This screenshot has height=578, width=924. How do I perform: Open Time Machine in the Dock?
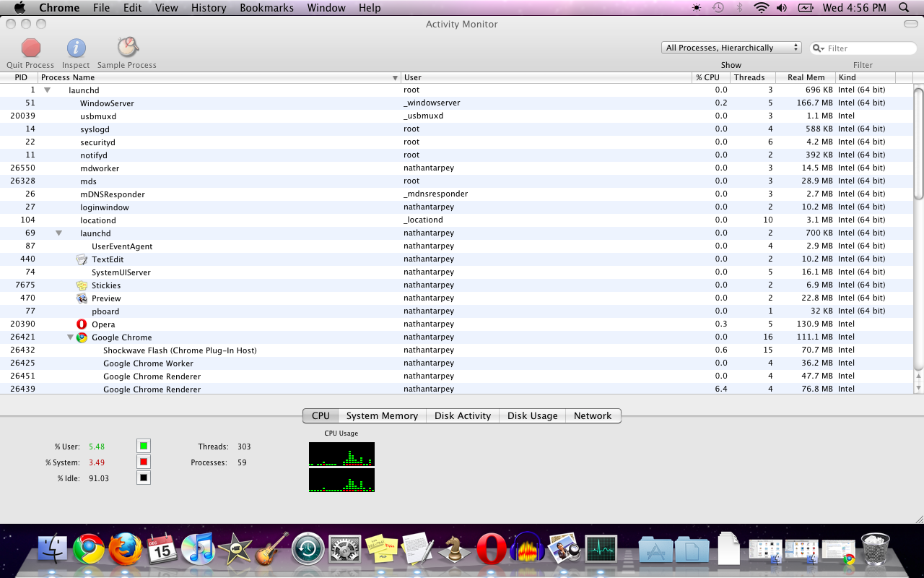click(x=308, y=550)
